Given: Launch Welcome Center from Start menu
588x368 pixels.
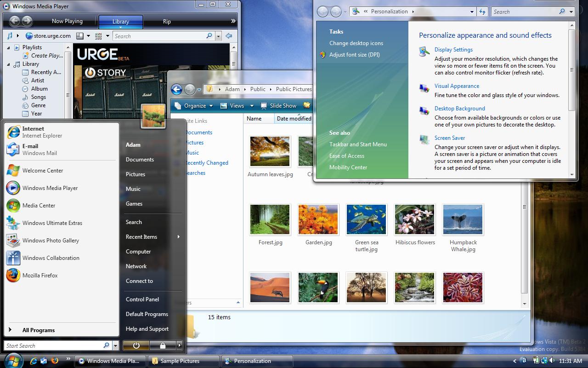Looking at the screenshot, I should click(x=62, y=171).
